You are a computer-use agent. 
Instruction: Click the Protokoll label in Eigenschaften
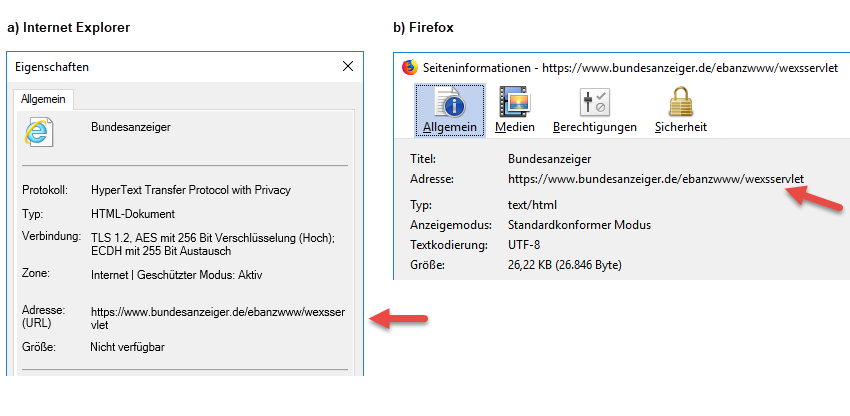pos(45,190)
